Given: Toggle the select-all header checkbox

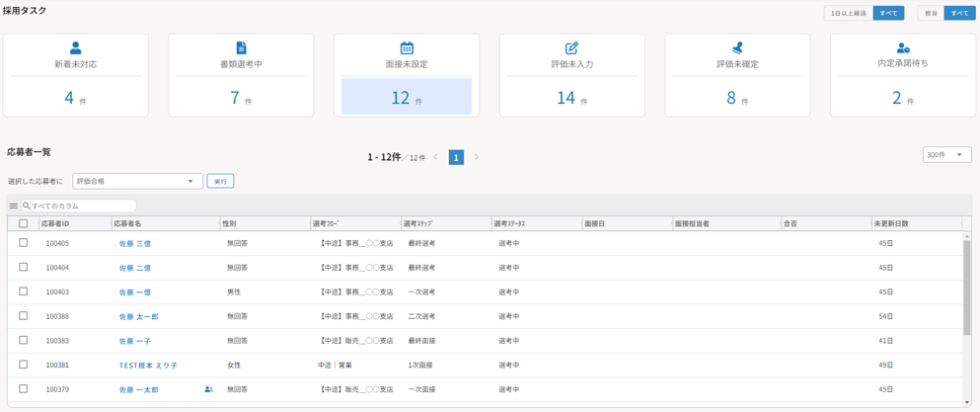Looking at the screenshot, I should (24, 224).
